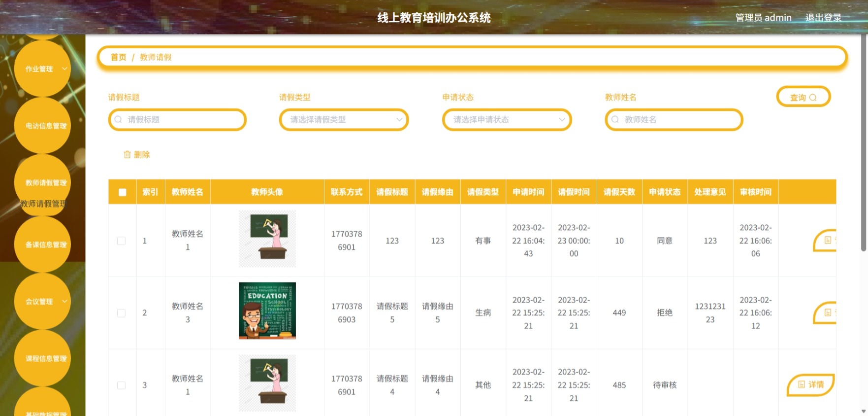Screen dimensions: 868x416
Task: Click 生病 leave type cell
Action: [x=483, y=312]
